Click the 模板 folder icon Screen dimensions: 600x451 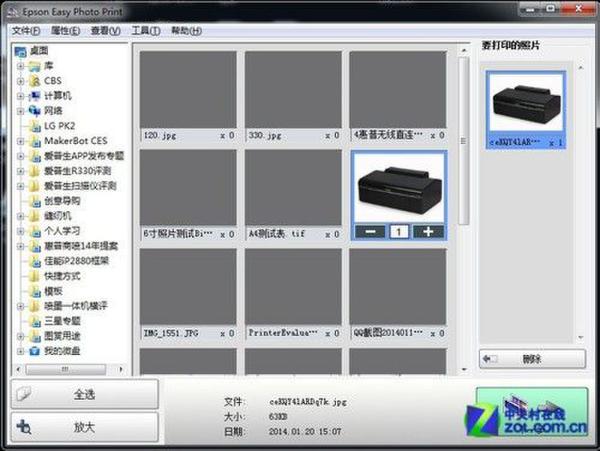coord(35,291)
